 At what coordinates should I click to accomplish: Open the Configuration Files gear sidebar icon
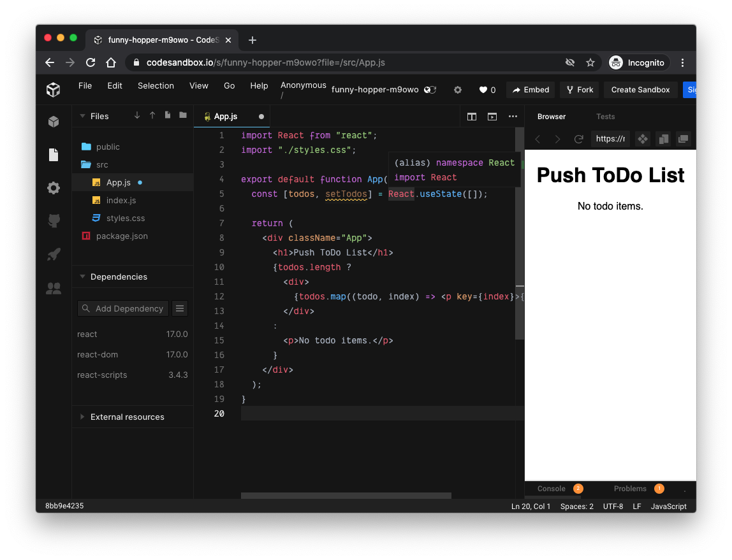(54, 188)
